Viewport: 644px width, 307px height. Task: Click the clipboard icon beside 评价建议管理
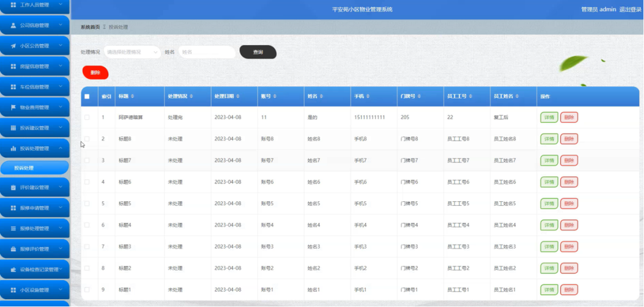13,187
